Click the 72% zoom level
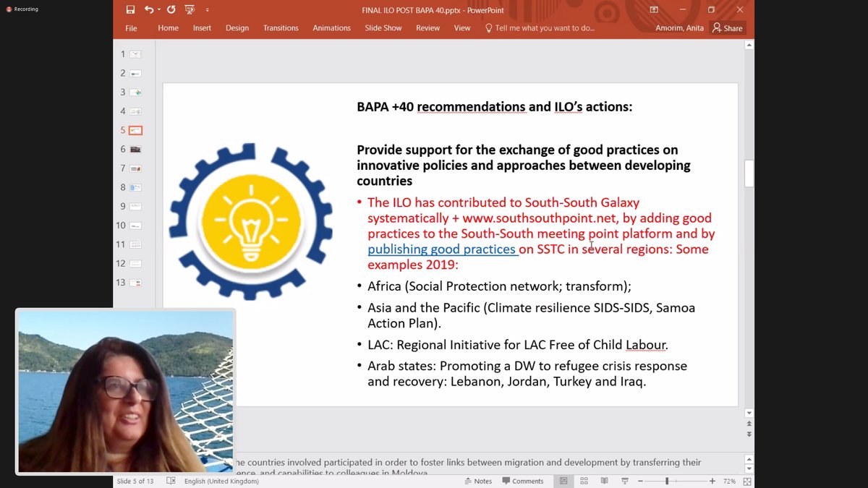868x488 pixels. coord(729,481)
